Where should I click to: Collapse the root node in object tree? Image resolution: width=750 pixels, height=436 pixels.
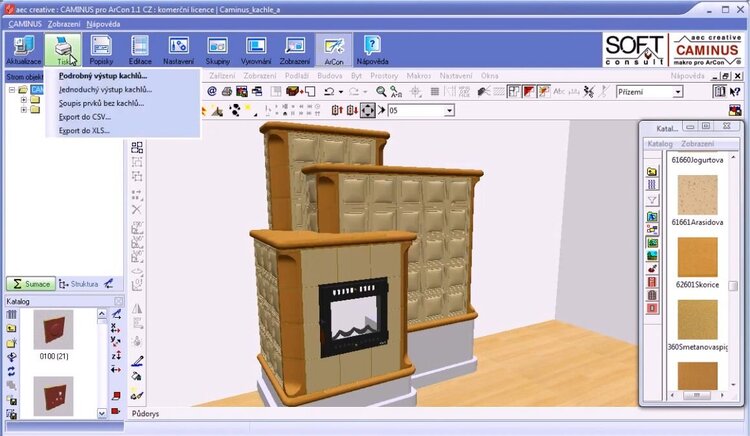(x=11, y=89)
